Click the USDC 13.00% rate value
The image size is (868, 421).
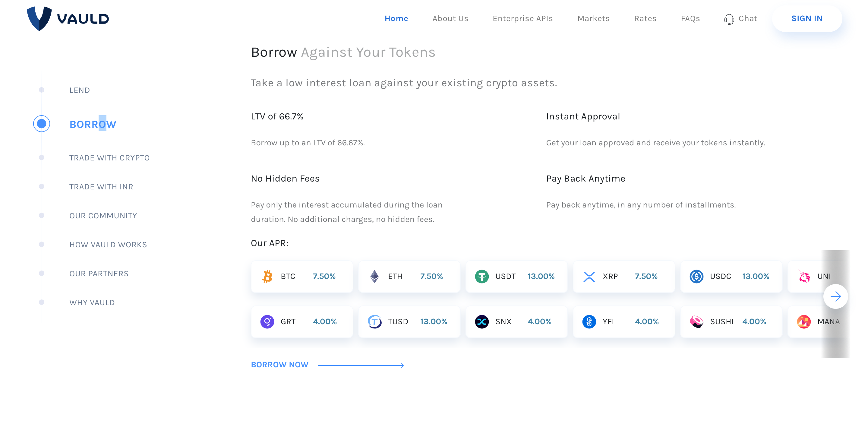[x=756, y=277]
